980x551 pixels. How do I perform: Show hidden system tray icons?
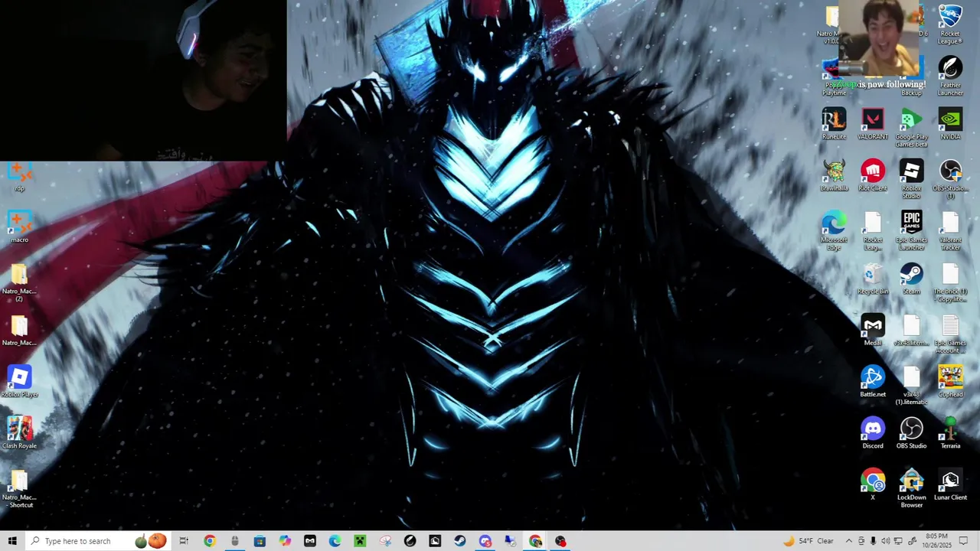point(848,541)
